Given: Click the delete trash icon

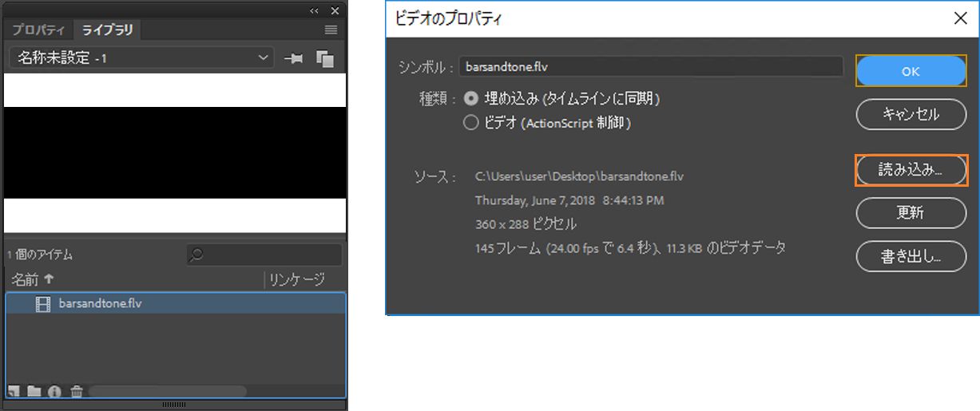Looking at the screenshot, I should click(77, 391).
